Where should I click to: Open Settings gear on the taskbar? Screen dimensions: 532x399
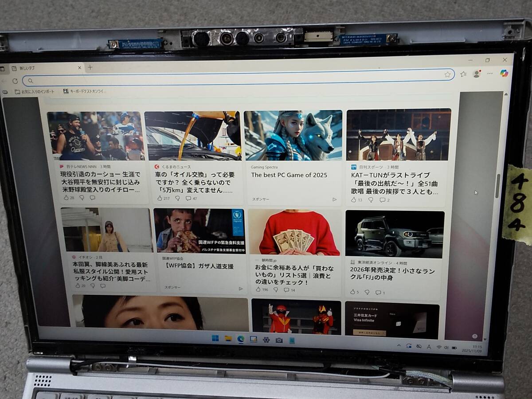[266, 340]
